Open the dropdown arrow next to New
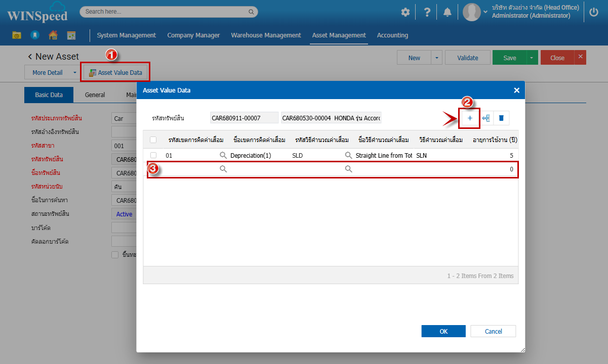This screenshot has height=364, width=608. click(x=437, y=58)
